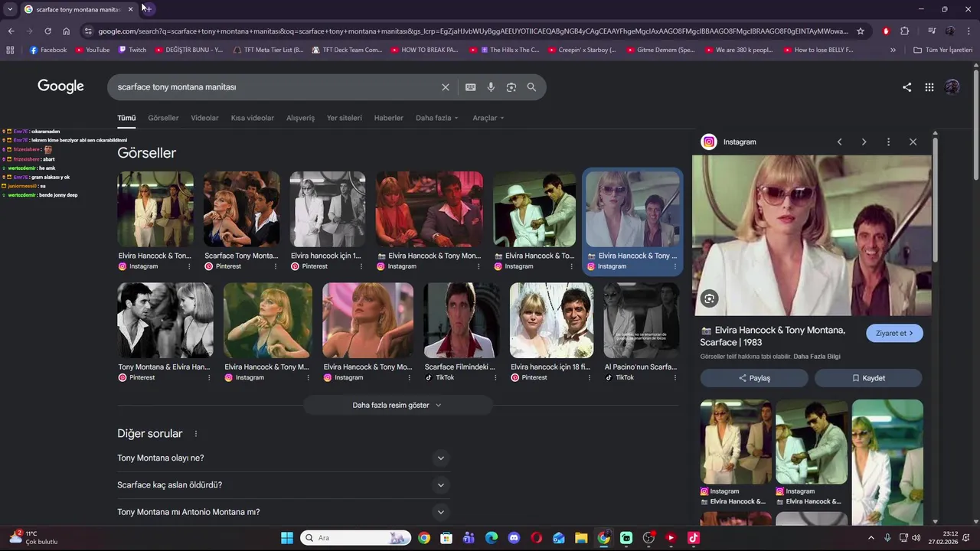Switch to the Haberler tab

pyautogui.click(x=388, y=118)
